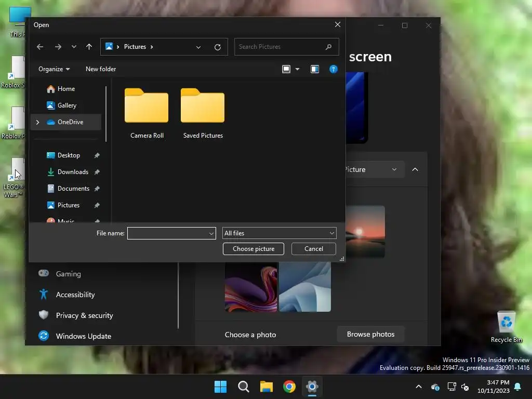This screenshot has height=399, width=532.
Task: Expand the OneDrive tree node
Action: pyautogui.click(x=37, y=122)
